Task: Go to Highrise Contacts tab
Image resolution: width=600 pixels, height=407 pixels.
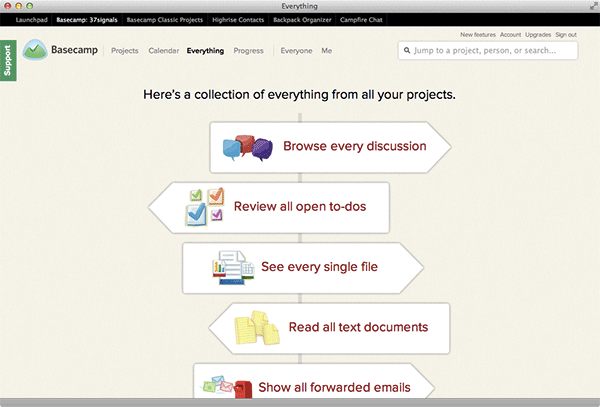Action: point(238,20)
